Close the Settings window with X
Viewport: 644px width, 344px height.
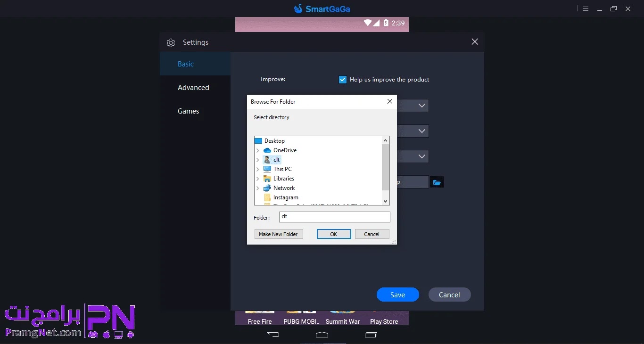click(x=475, y=42)
